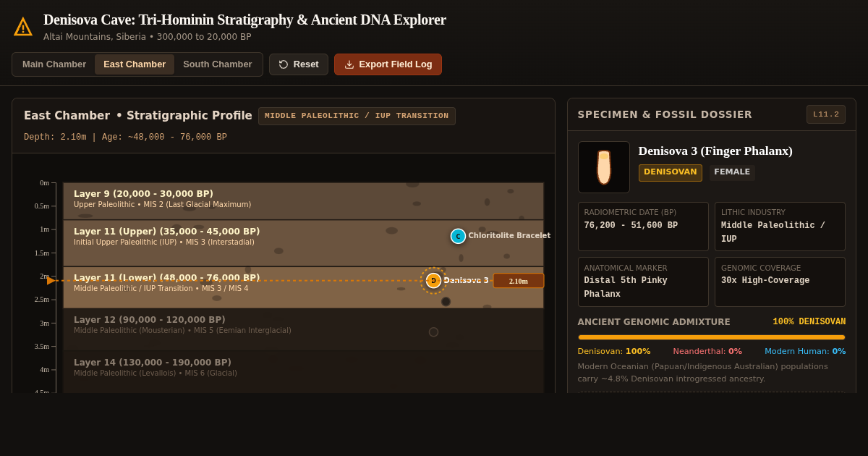The height and width of the screenshot is (456, 868).
Task: Reset the stratigraphy view
Action: [299, 64]
